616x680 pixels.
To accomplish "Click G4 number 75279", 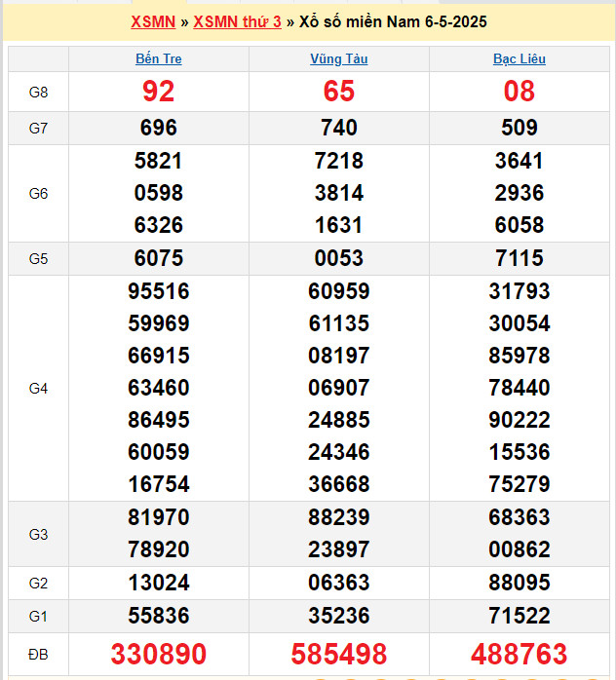I will pos(520,484).
